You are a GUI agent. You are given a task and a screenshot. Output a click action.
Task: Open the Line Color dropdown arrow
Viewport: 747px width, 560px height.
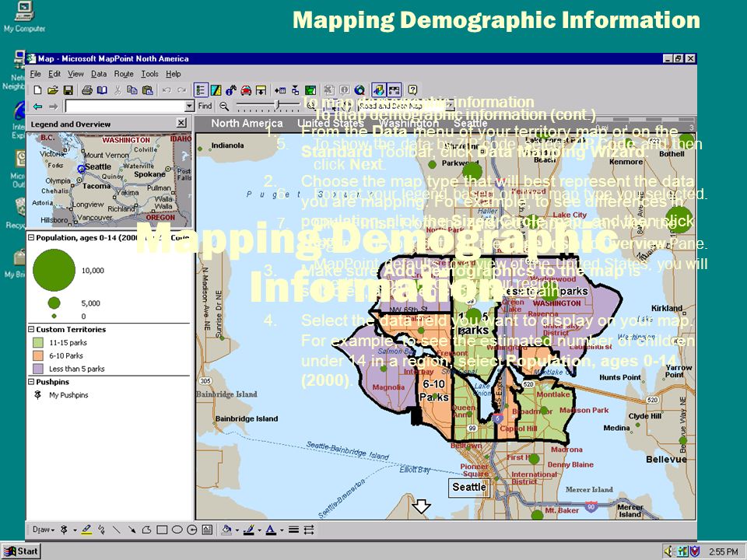pos(260,530)
